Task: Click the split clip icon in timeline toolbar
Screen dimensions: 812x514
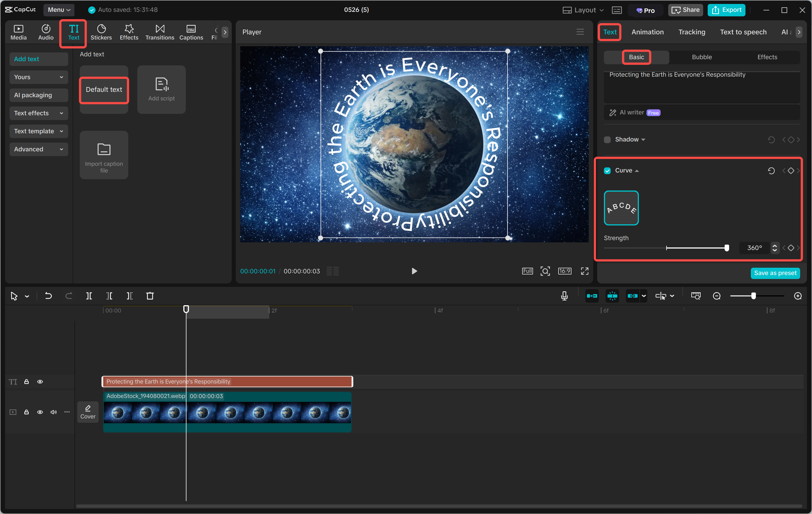Action: click(x=89, y=296)
